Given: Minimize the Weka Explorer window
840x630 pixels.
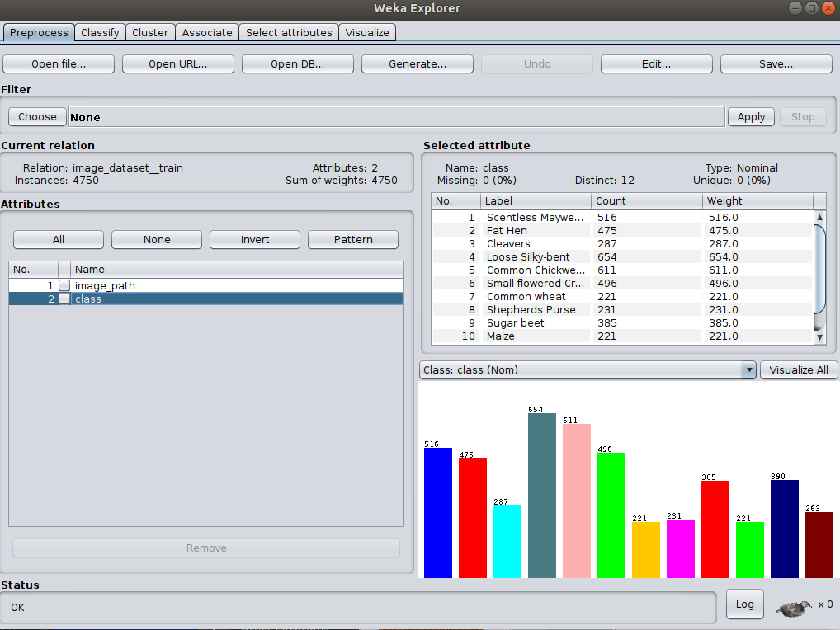Looking at the screenshot, I should coord(795,8).
